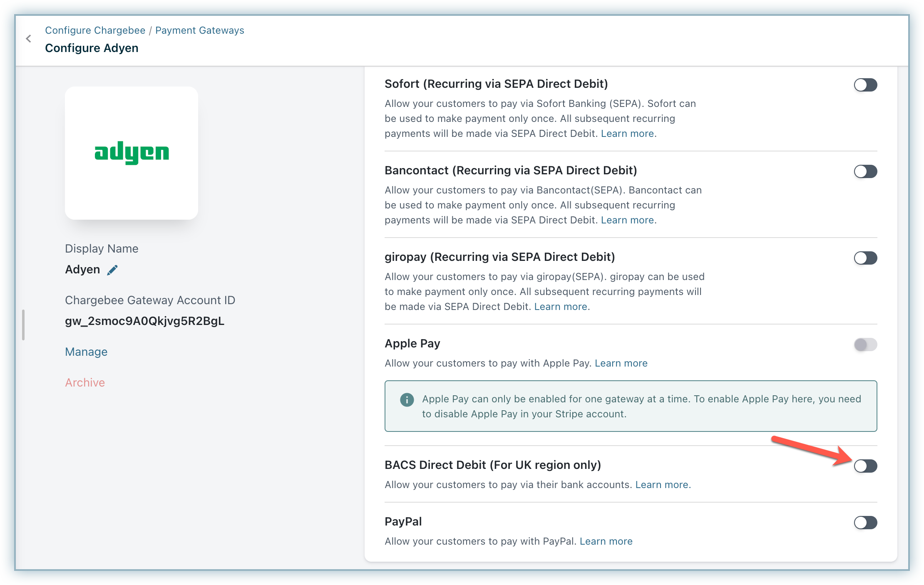Turn on the Bancontact toggle

865,171
